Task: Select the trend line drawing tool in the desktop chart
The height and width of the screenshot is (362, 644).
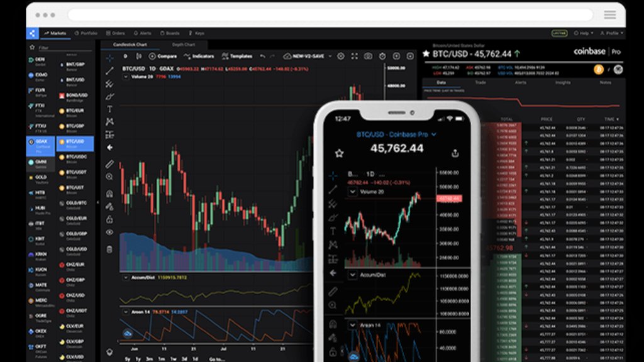Action: tap(109, 71)
